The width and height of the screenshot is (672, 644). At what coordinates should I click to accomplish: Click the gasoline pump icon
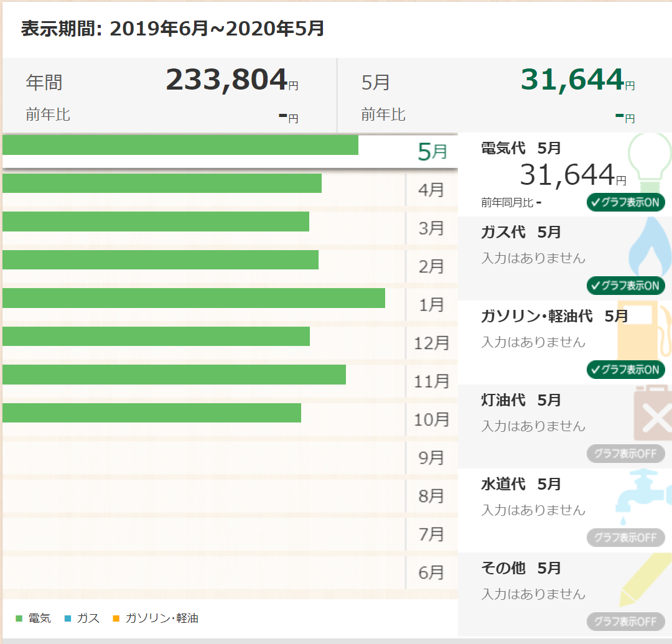(644, 330)
